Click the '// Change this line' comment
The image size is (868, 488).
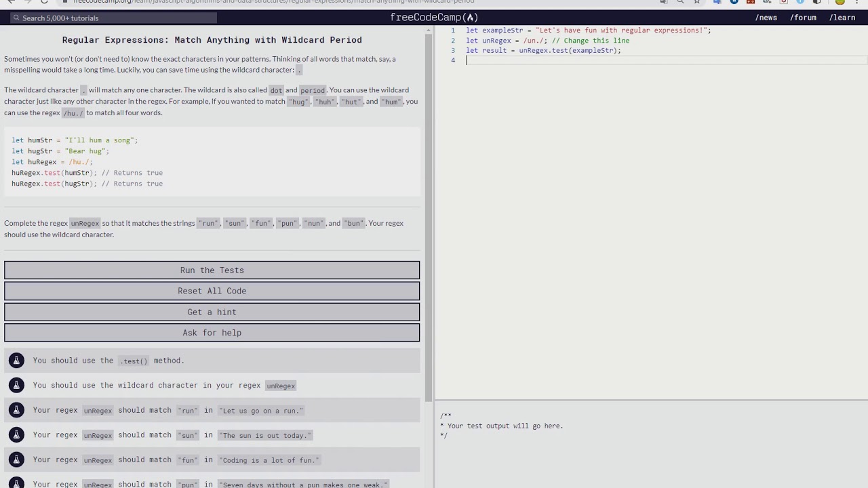(x=591, y=41)
